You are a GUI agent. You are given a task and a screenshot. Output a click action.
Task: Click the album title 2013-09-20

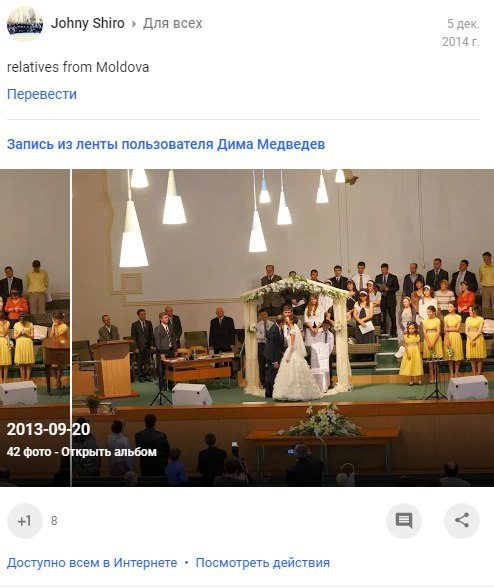48,429
